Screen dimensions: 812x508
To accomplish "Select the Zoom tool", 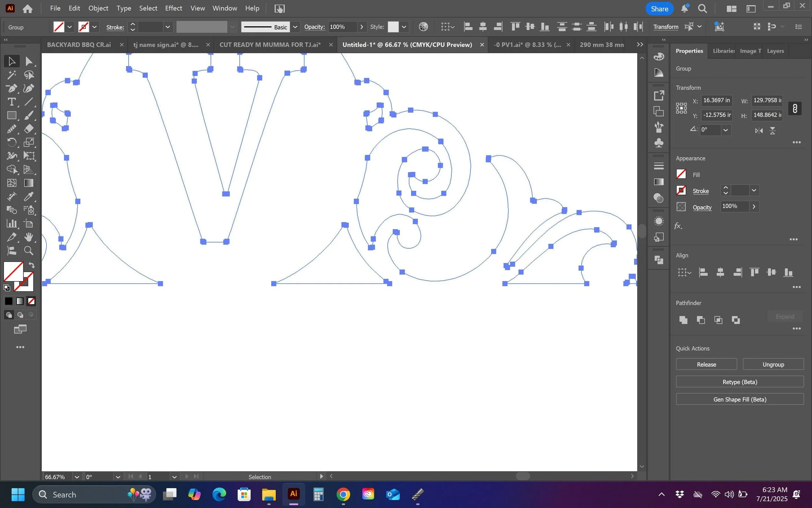I will click(29, 251).
